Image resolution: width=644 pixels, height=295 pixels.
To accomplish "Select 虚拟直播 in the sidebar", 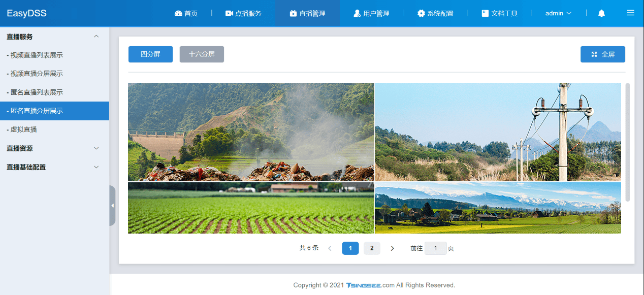I will [23, 129].
